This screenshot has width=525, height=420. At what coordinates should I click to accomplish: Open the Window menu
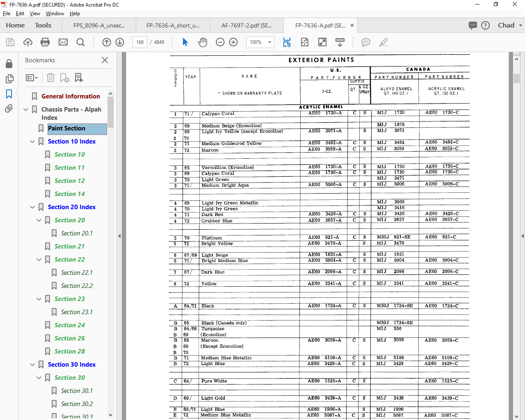point(55,14)
